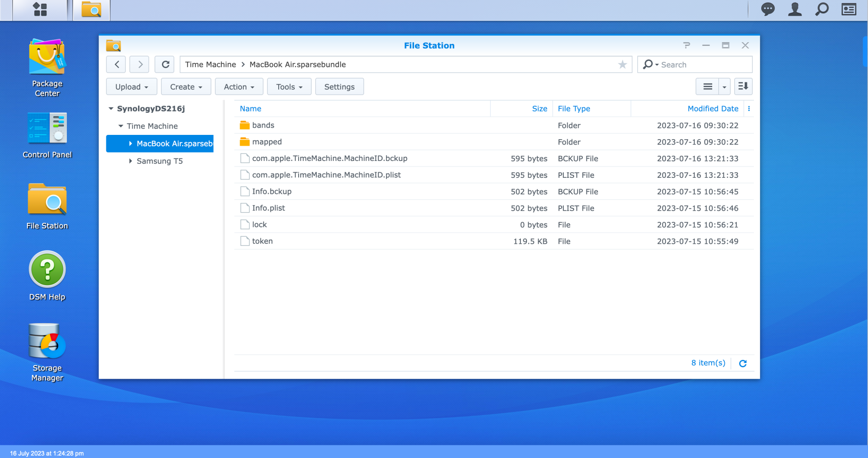The image size is (868, 458).
Task: Open File Station Settings
Action: pos(339,86)
